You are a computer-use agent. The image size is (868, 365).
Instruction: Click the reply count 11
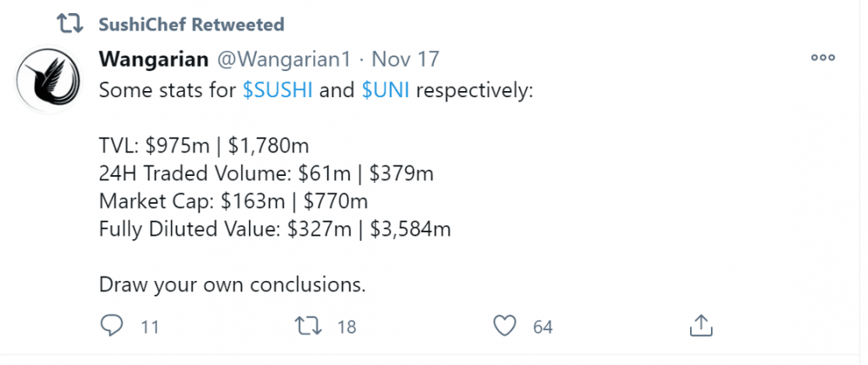tap(149, 327)
